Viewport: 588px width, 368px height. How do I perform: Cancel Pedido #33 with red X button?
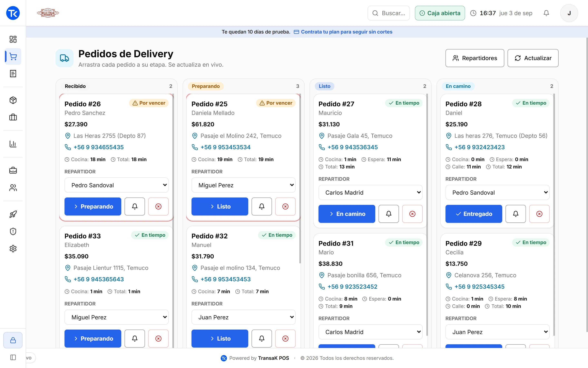pos(158,339)
